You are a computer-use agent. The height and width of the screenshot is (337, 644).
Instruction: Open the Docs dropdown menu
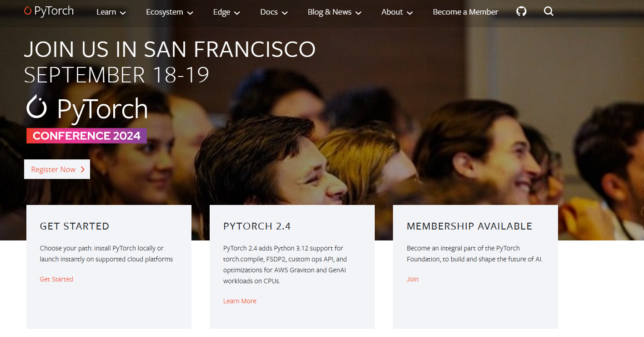274,12
